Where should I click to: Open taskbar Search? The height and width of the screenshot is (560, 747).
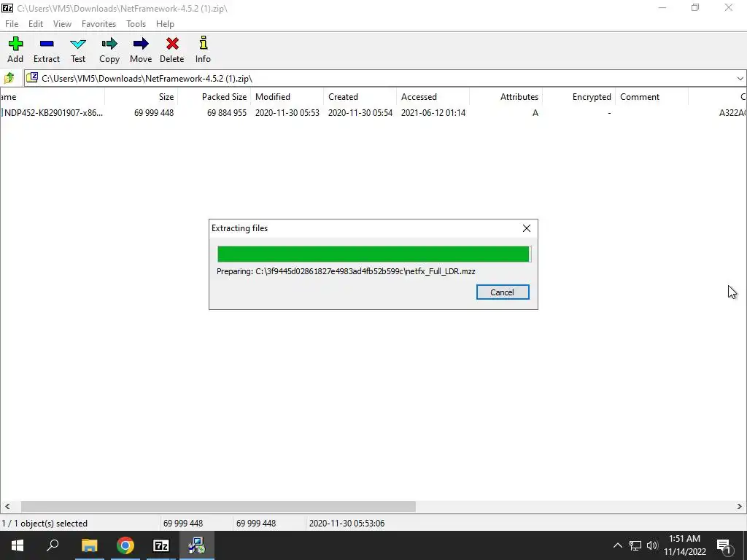coord(53,545)
